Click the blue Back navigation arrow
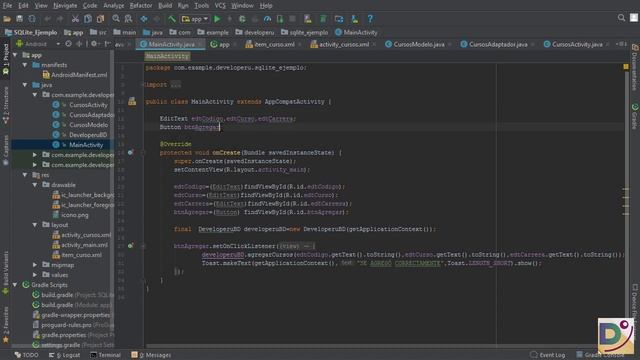 tap(144, 19)
